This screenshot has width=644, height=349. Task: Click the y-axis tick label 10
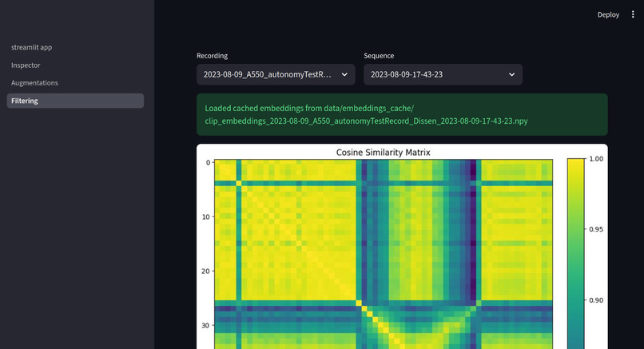pos(206,216)
